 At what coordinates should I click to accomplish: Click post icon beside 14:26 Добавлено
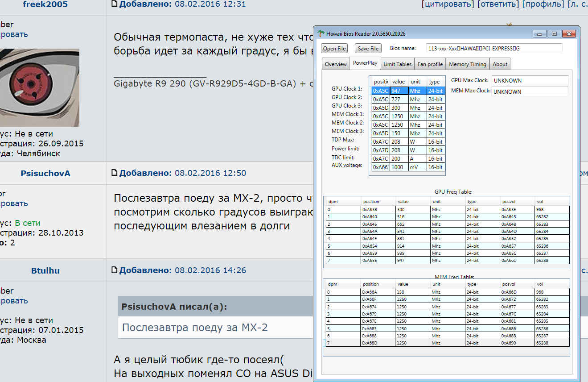(x=115, y=270)
